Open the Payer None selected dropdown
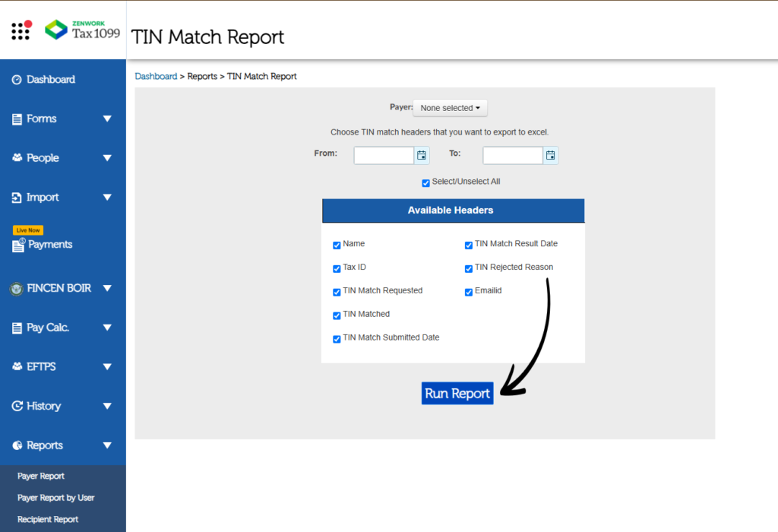Viewport: 778px width, 532px height. (x=450, y=108)
